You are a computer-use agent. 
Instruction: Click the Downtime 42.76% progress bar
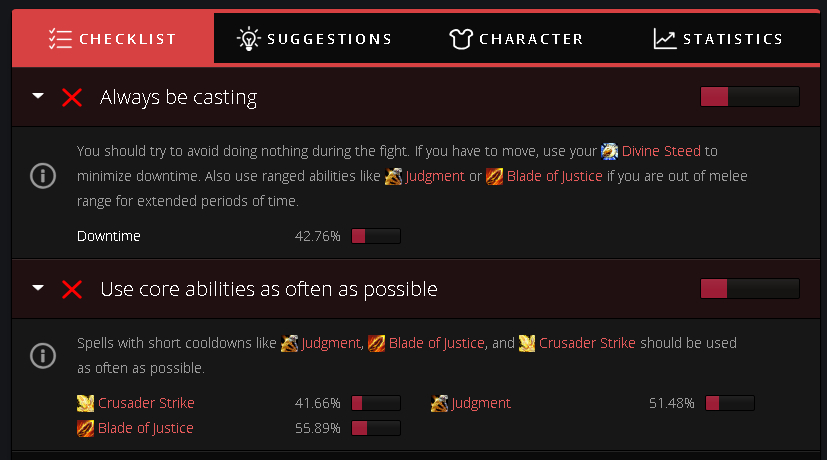click(375, 237)
